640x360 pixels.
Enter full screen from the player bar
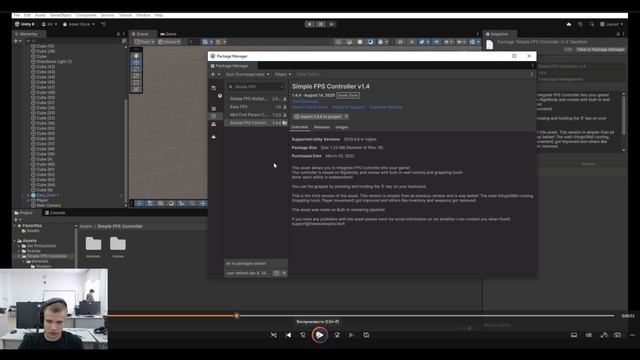604,335
